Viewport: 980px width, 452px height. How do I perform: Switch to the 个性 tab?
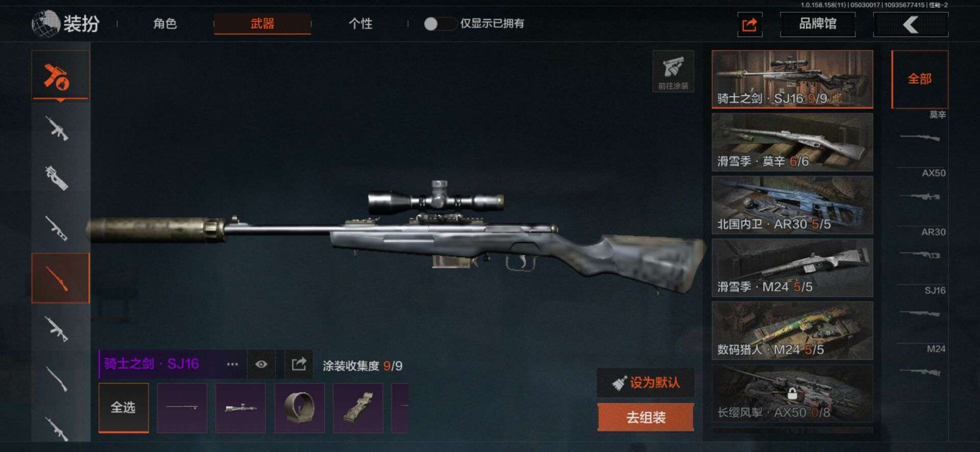pos(360,23)
